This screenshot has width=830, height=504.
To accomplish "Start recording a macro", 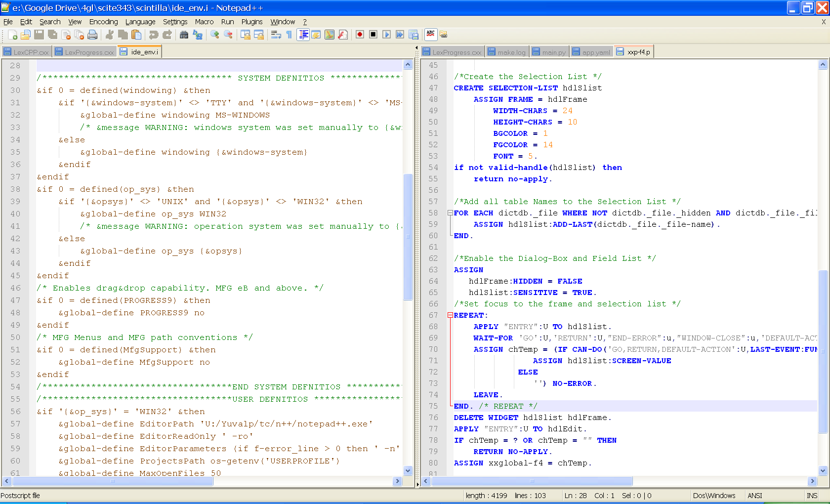I will (x=360, y=35).
